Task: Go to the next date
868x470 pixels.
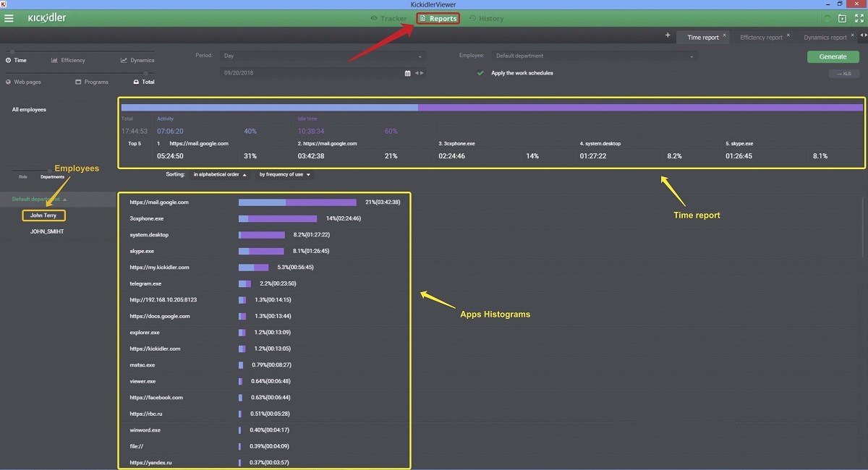Action: pyautogui.click(x=422, y=73)
